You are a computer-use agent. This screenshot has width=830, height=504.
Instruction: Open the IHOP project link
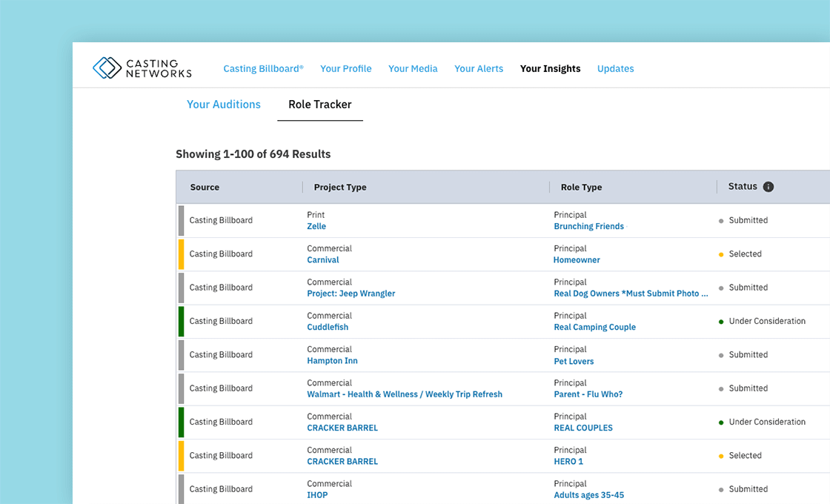click(317, 495)
